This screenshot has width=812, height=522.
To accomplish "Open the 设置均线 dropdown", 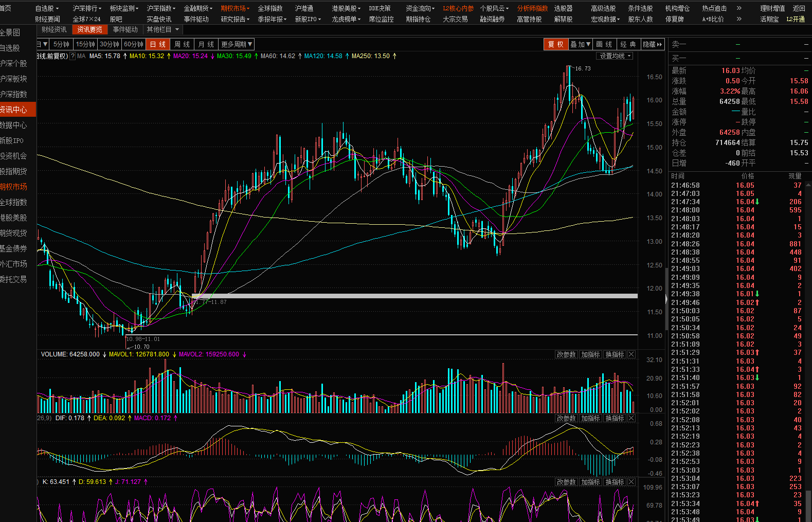I will tap(615, 56).
